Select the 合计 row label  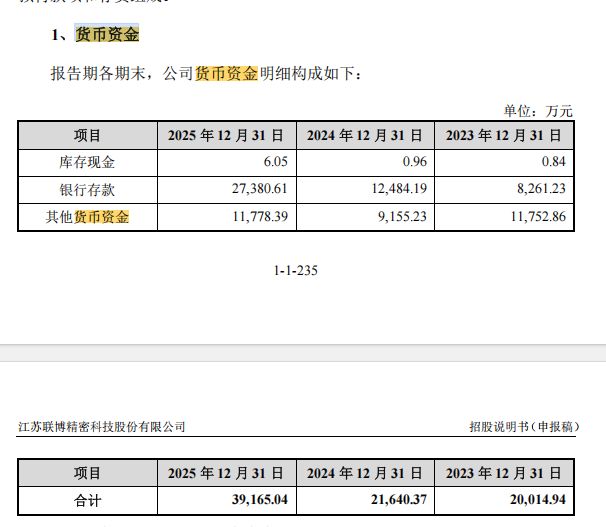pos(87,501)
